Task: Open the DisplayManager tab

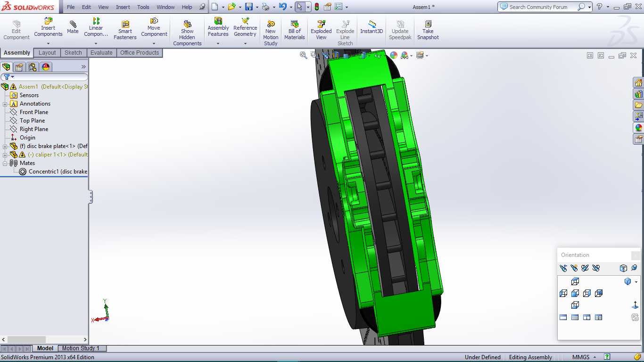Action: (46, 67)
